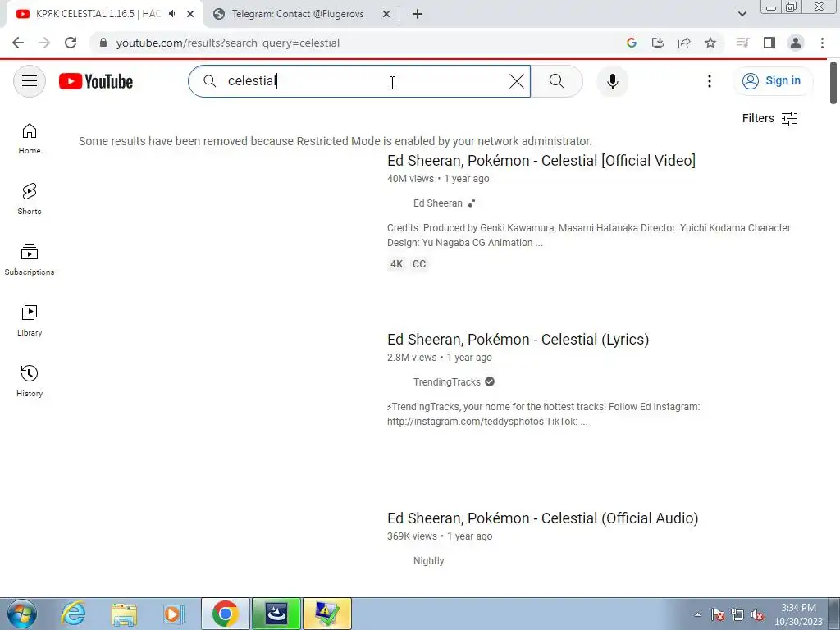Click the YouTube logo
The image size is (840, 630).
click(96, 81)
